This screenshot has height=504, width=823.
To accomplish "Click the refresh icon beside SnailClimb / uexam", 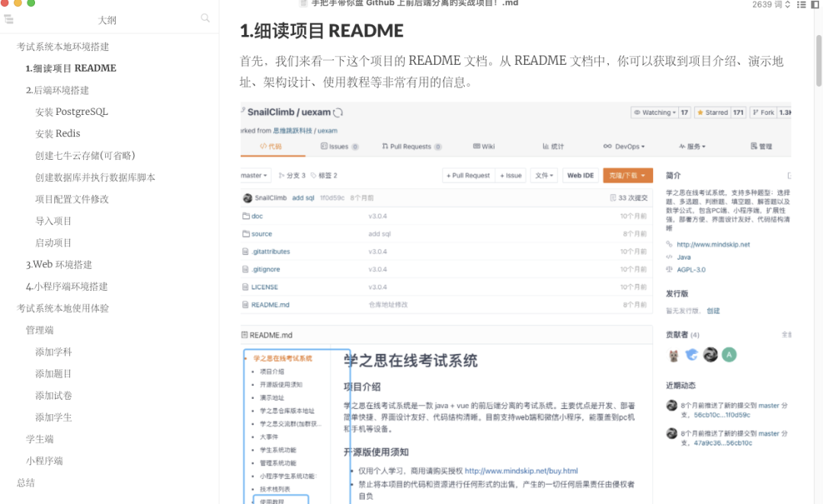I will click(338, 112).
